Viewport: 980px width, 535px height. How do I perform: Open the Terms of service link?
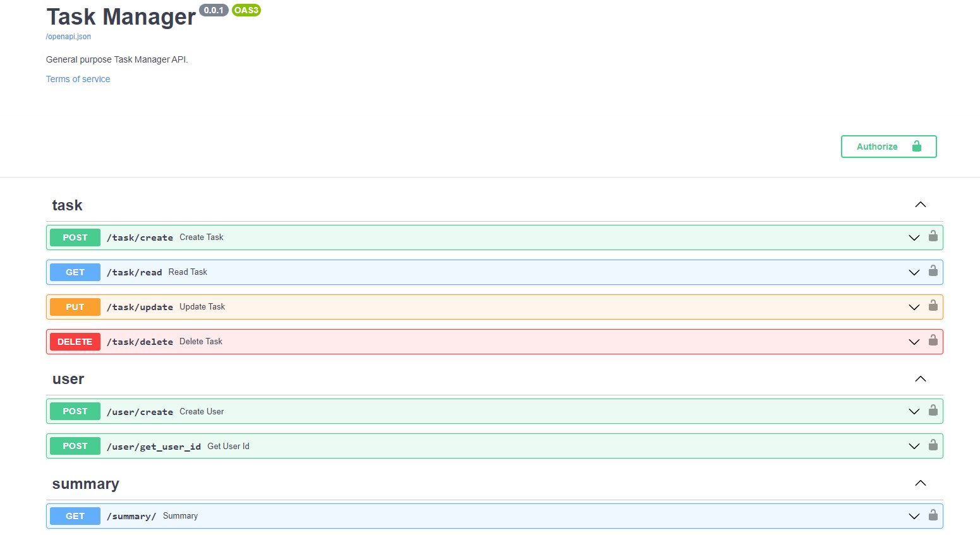coord(78,79)
